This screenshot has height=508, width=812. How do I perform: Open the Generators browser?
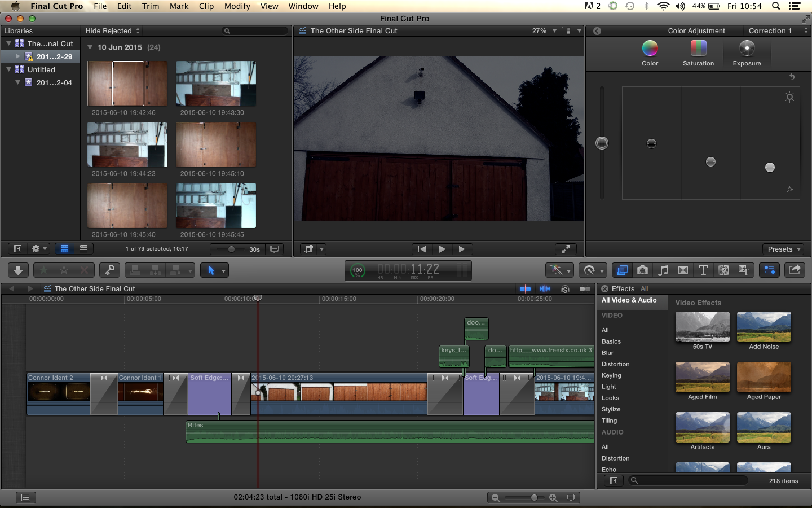(723, 270)
